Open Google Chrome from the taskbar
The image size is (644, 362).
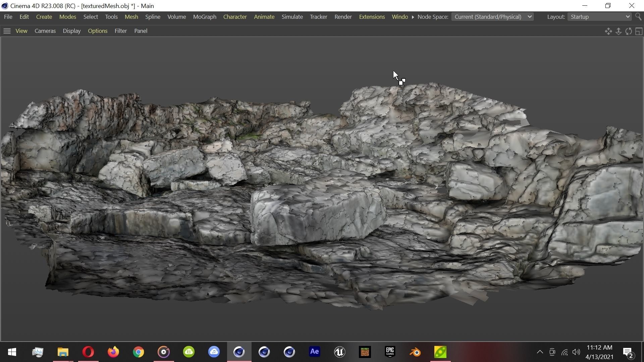tap(138, 352)
